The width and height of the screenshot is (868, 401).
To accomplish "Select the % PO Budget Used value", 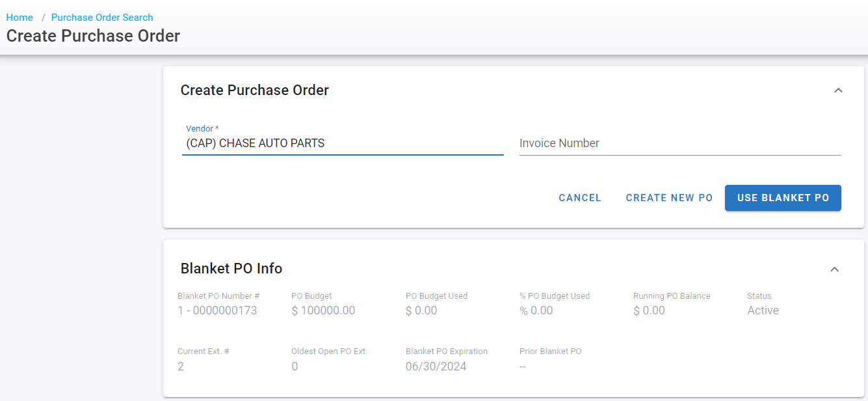I will 536,311.
